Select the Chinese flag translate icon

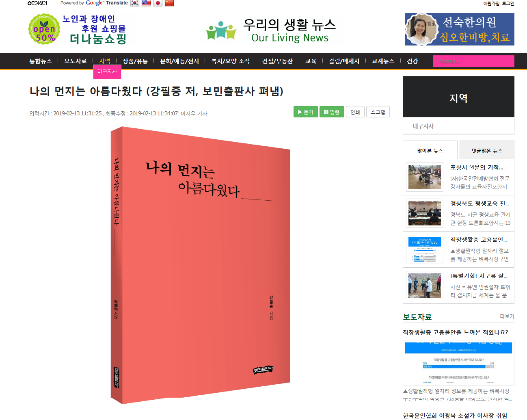(169, 3)
